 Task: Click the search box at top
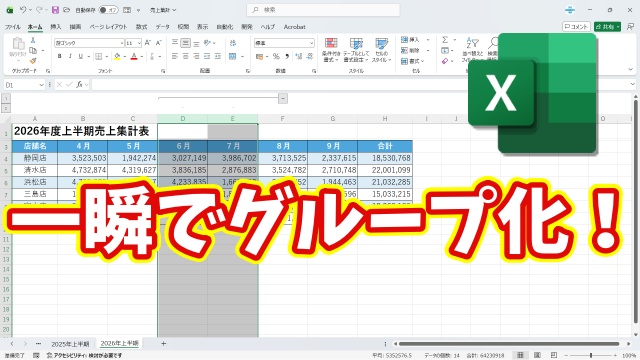pyautogui.click(x=323, y=10)
